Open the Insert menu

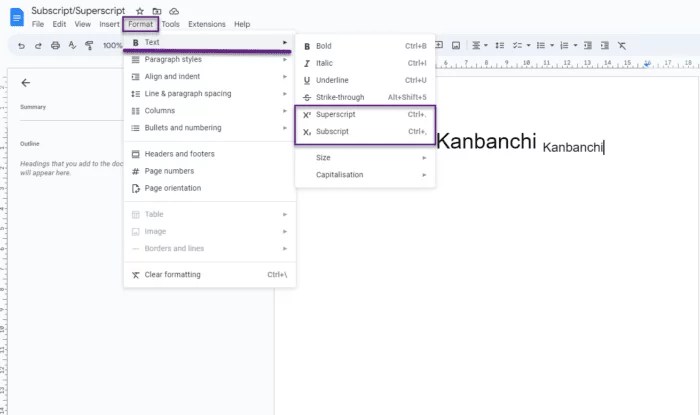pos(109,24)
